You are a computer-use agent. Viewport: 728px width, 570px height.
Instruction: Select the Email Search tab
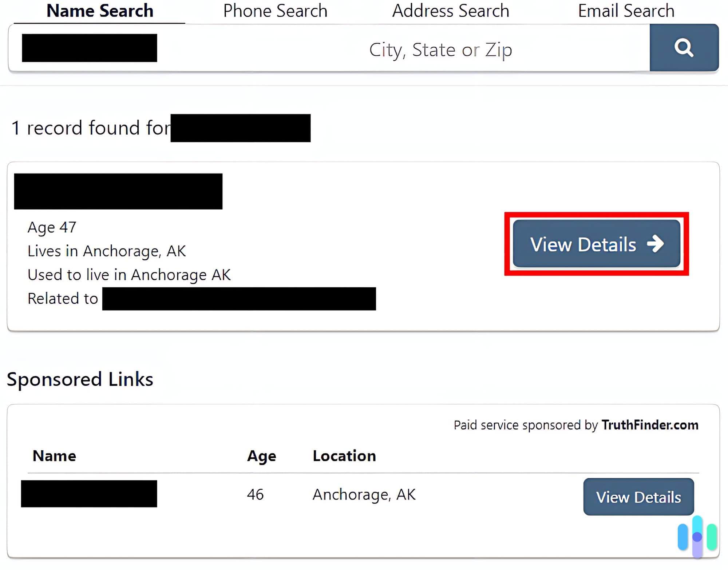pyautogui.click(x=626, y=11)
